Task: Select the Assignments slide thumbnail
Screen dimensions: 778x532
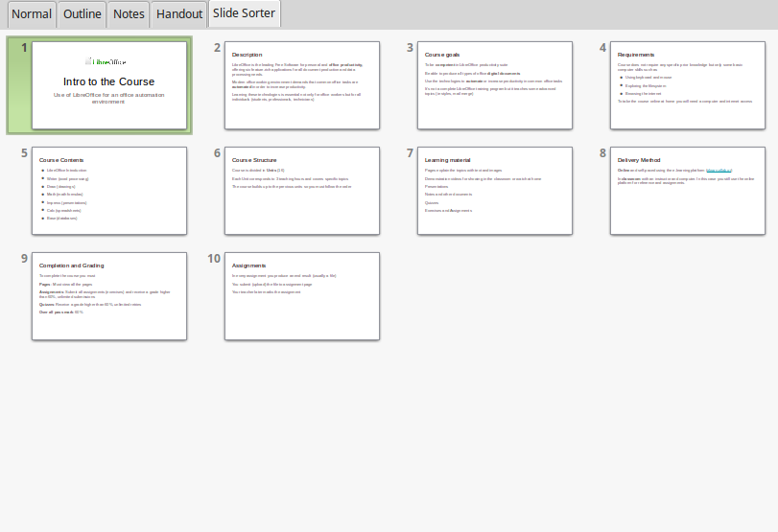Action: [302, 296]
